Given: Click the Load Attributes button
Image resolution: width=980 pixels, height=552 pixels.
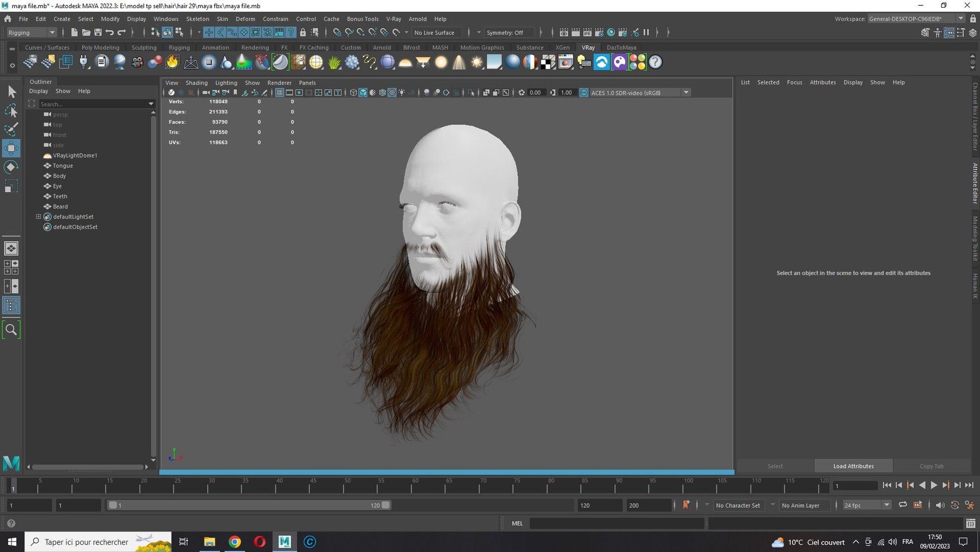Looking at the screenshot, I should (853, 466).
